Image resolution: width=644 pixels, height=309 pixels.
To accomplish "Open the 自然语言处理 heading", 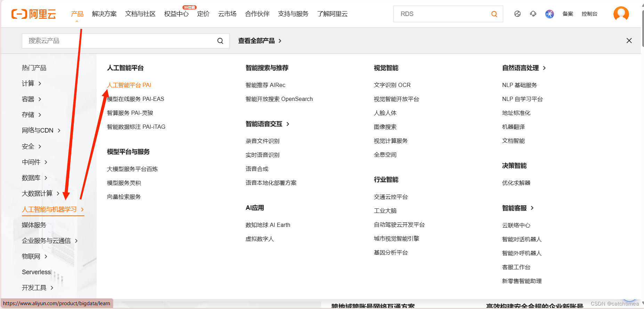I will point(524,68).
